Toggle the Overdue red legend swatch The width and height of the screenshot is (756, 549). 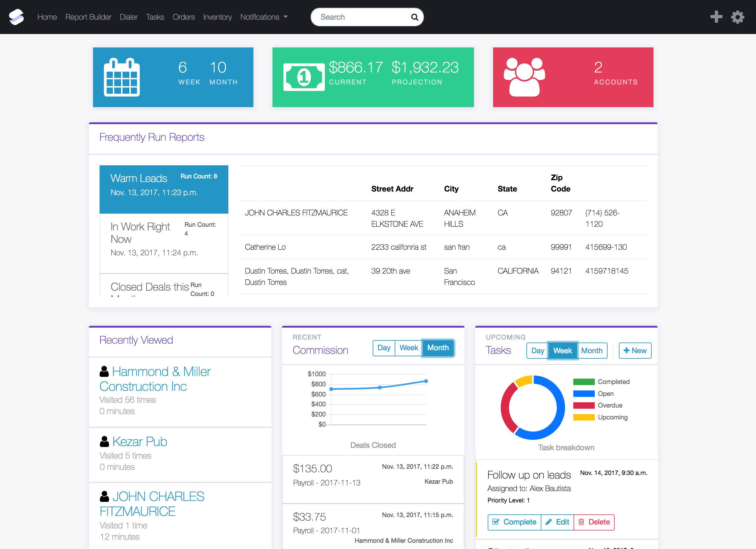(x=584, y=405)
